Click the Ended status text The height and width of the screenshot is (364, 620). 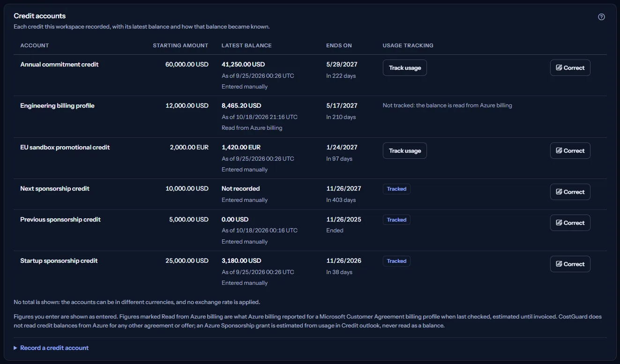[x=335, y=230]
